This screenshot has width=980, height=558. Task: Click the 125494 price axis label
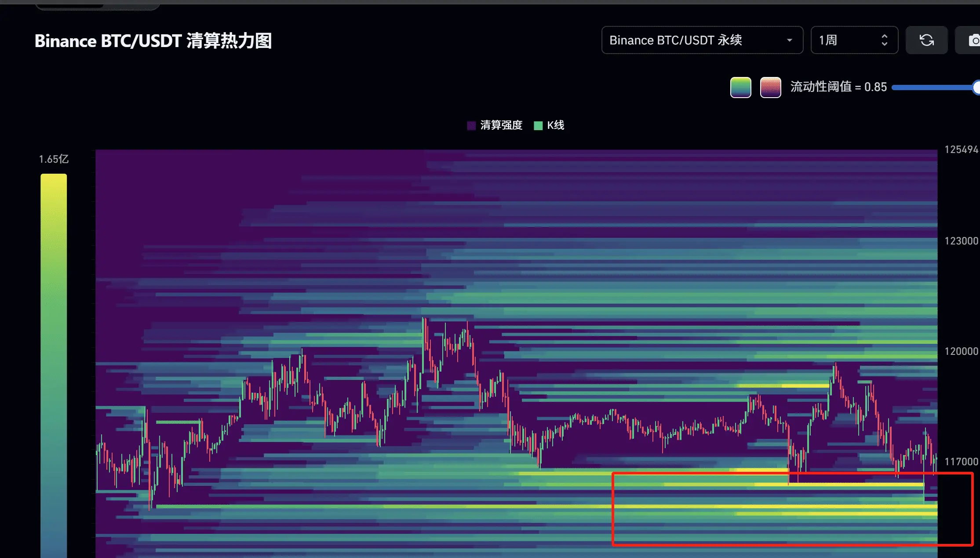point(962,150)
